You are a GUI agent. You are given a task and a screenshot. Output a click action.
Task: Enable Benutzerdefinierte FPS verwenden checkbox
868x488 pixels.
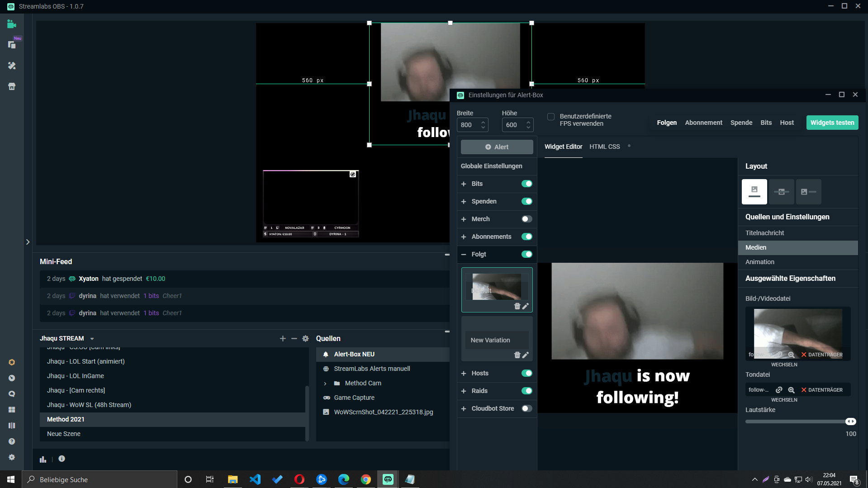[551, 117]
